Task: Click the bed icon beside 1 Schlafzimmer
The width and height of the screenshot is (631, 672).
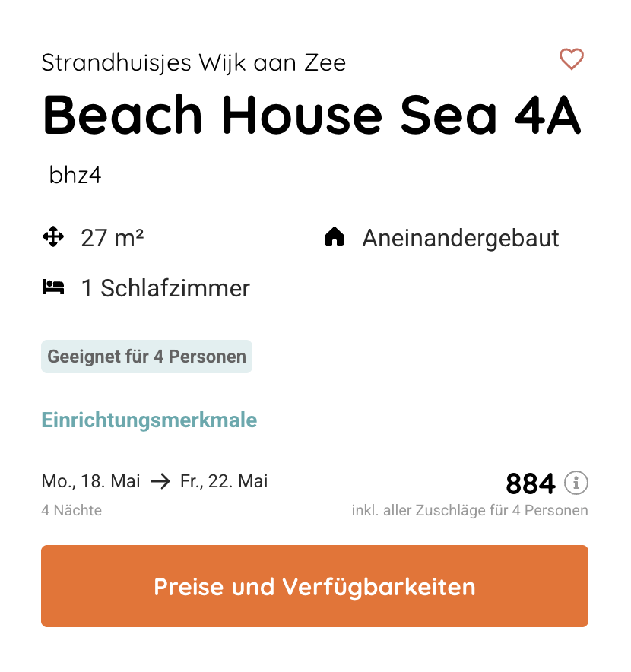Action: (x=53, y=287)
